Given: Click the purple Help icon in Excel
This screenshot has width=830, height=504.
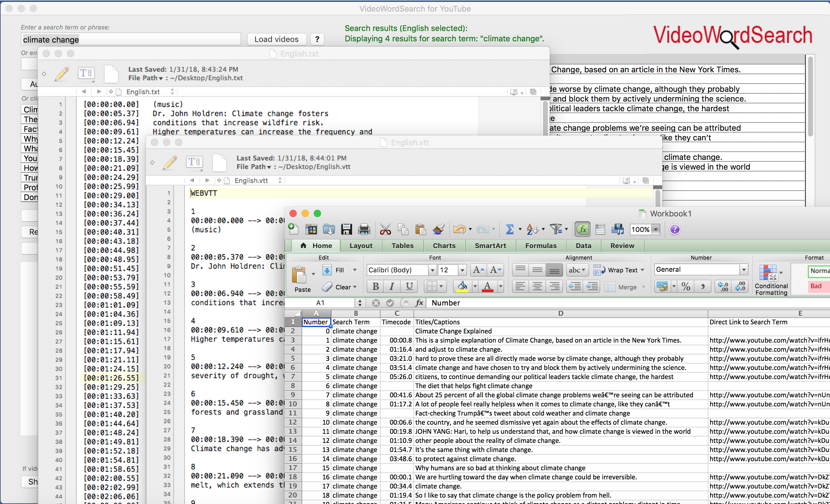Looking at the screenshot, I should pyautogui.click(x=675, y=230).
